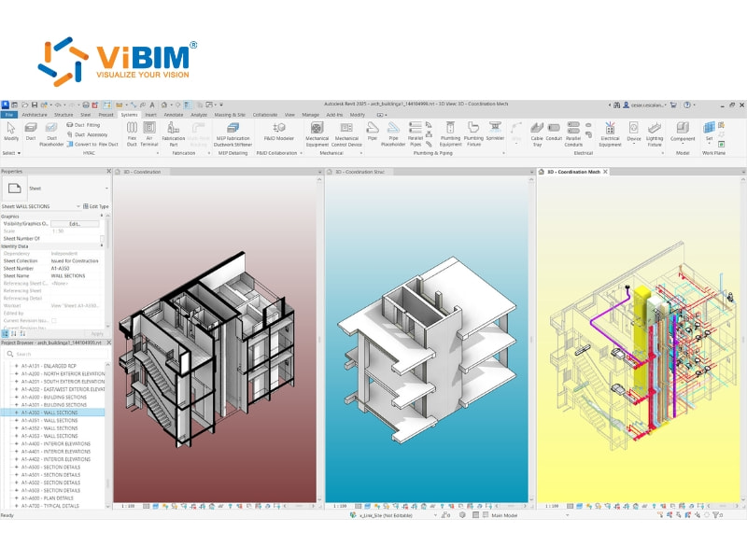Switch to the Annotate ribbon tab
747x560 pixels.
click(x=172, y=115)
